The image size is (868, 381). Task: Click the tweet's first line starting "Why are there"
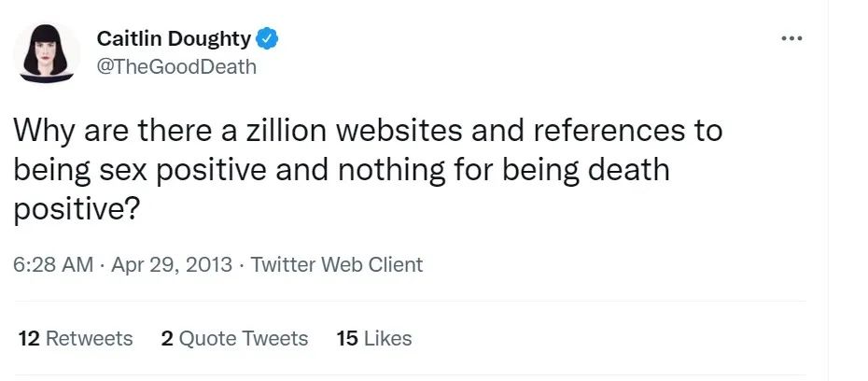[368, 130]
